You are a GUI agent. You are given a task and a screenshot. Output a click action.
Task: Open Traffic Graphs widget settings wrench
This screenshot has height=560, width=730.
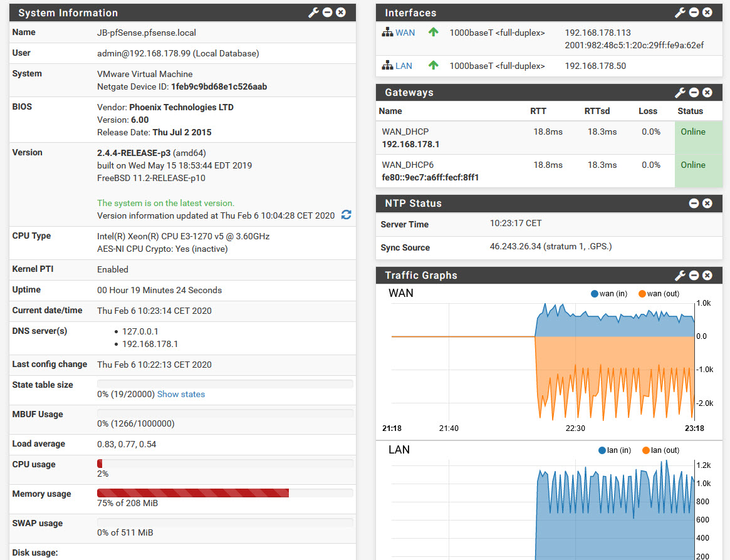[x=680, y=275]
